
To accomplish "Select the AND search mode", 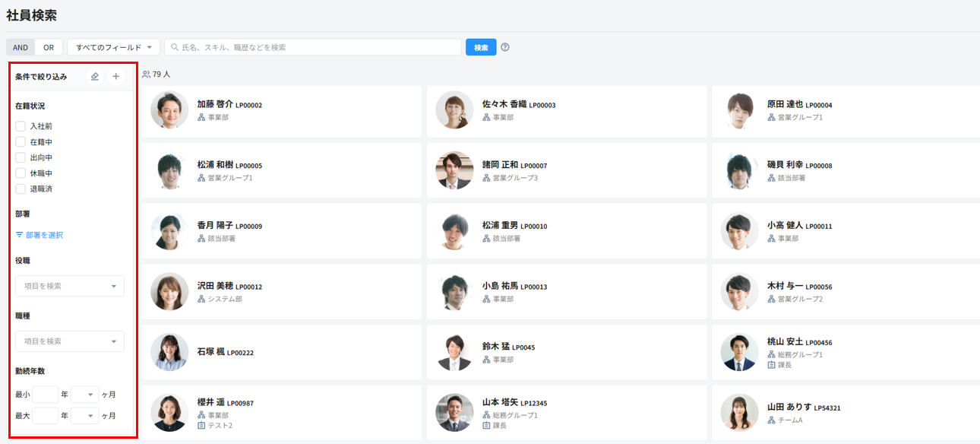I will pos(21,47).
